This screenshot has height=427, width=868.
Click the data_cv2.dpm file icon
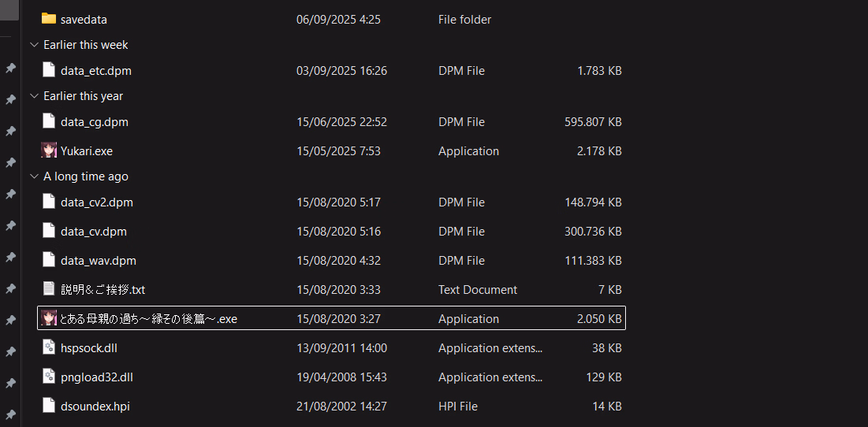(x=49, y=202)
